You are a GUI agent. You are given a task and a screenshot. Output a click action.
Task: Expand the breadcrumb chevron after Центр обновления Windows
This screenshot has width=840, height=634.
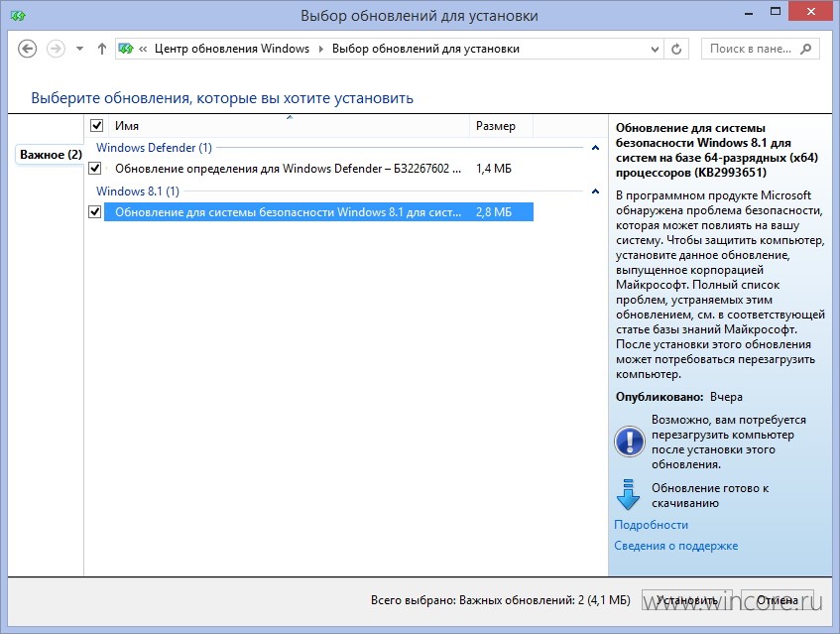(x=321, y=50)
